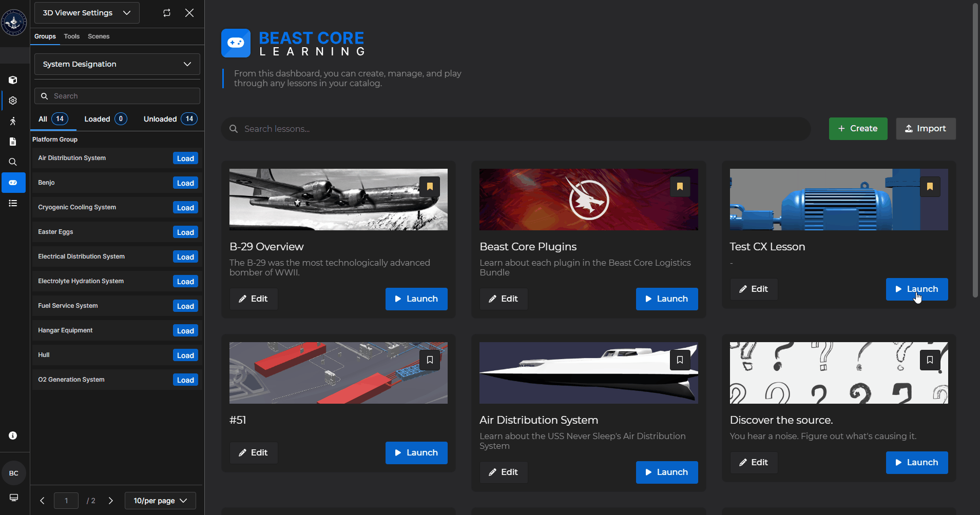
Task: Close the 3D Viewer Settings panel
Action: (189, 13)
